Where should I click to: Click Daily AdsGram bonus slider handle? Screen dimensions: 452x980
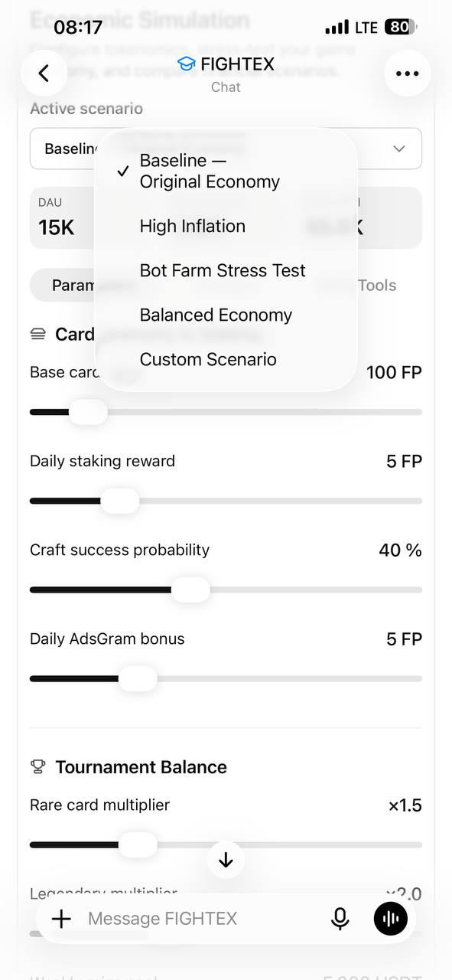click(138, 678)
